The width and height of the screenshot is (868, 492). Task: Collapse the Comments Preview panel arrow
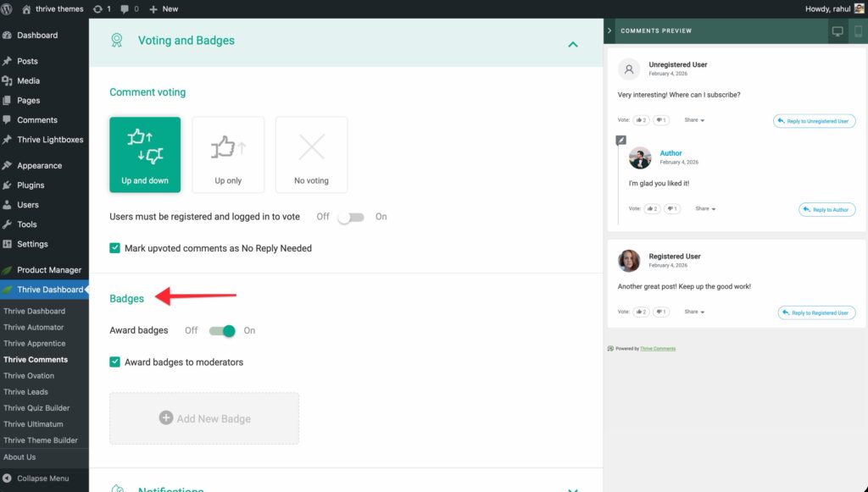coord(609,31)
